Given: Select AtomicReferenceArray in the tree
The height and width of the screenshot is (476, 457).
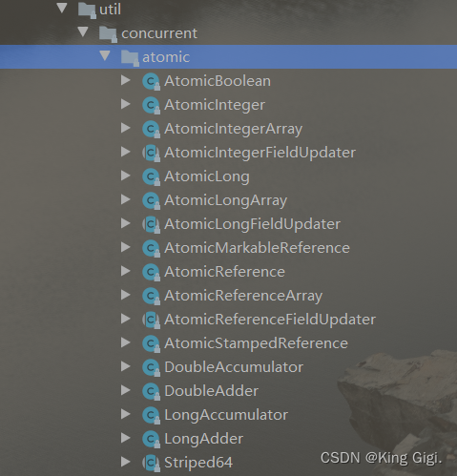Looking at the screenshot, I should pos(243,296).
